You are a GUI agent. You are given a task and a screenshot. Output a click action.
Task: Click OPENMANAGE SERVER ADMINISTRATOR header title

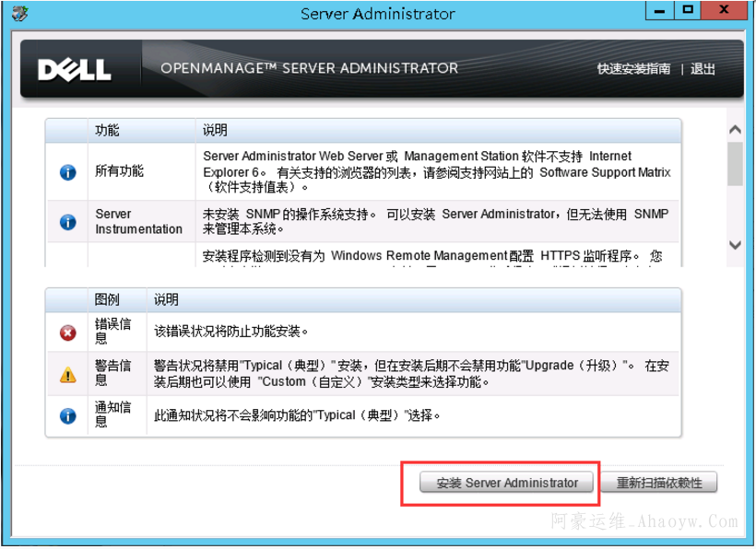310,68
